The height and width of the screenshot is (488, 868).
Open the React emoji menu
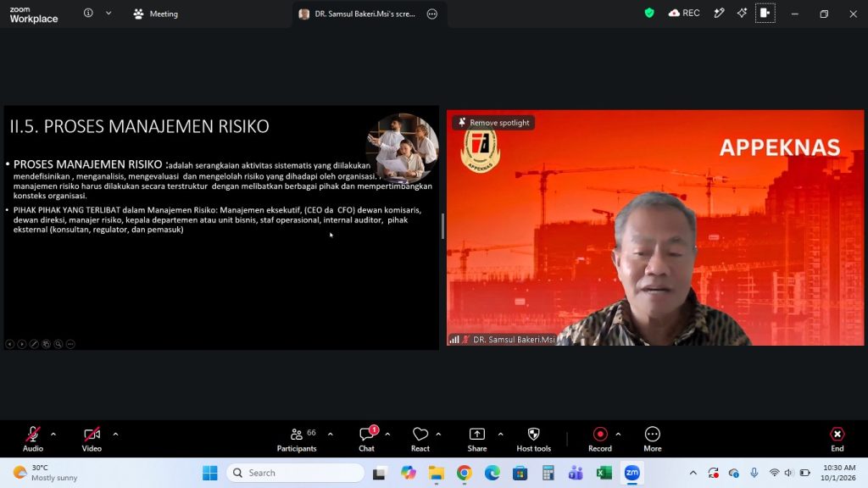[420, 440]
